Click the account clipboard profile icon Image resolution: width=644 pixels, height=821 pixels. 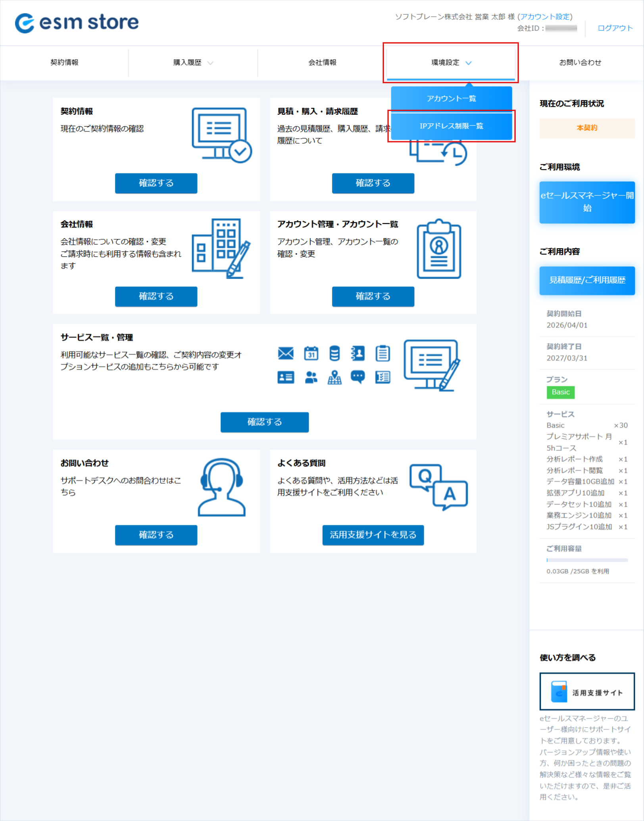(438, 249)
